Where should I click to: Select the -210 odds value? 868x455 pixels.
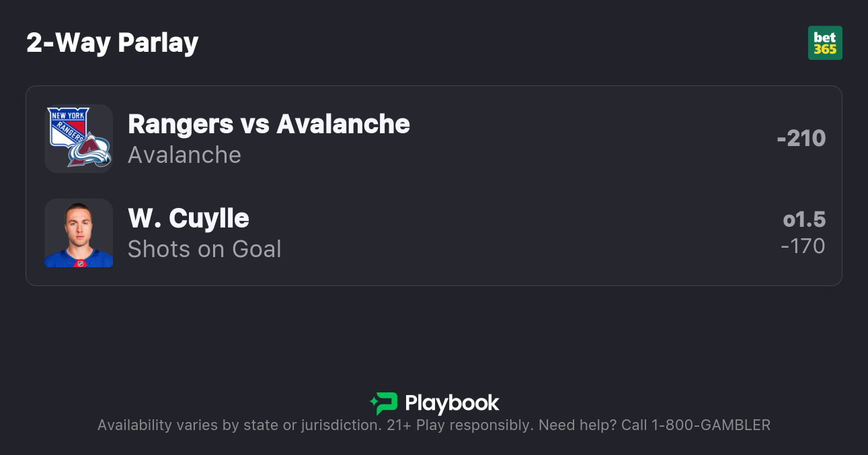tap(801, 139)
